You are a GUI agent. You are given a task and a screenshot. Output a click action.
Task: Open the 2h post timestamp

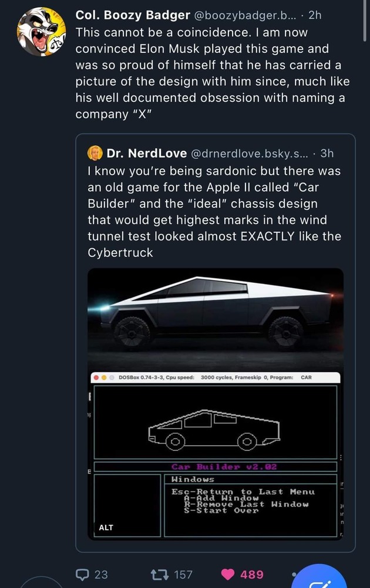coord(315,16)
